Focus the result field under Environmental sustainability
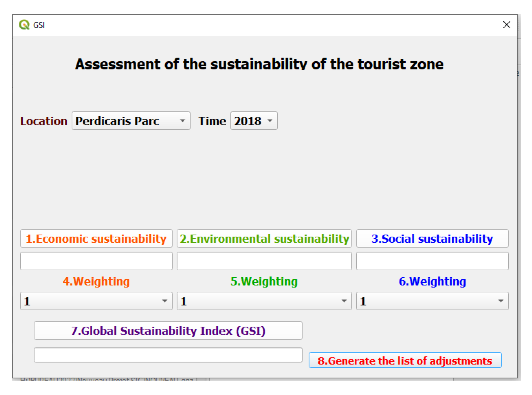Viewport: 532px width, 395px height. 264,261
